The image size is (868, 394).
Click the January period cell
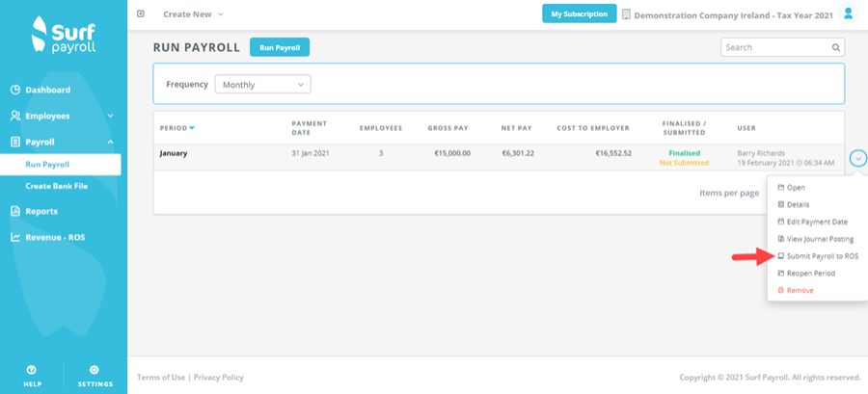coord(174,153)
